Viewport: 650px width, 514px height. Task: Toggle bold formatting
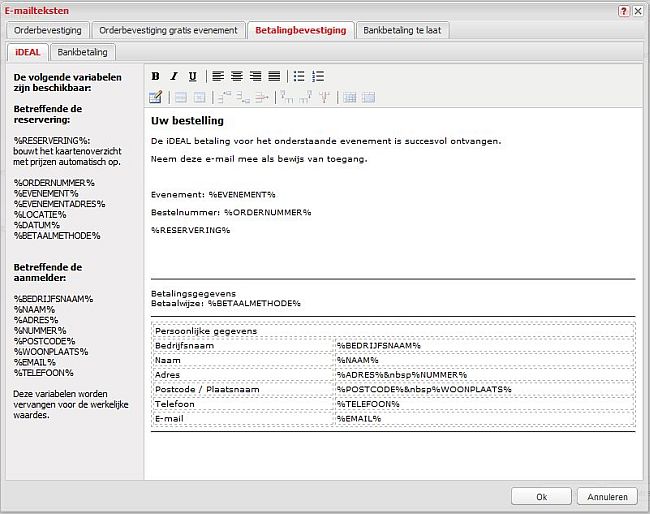point(155,76)
